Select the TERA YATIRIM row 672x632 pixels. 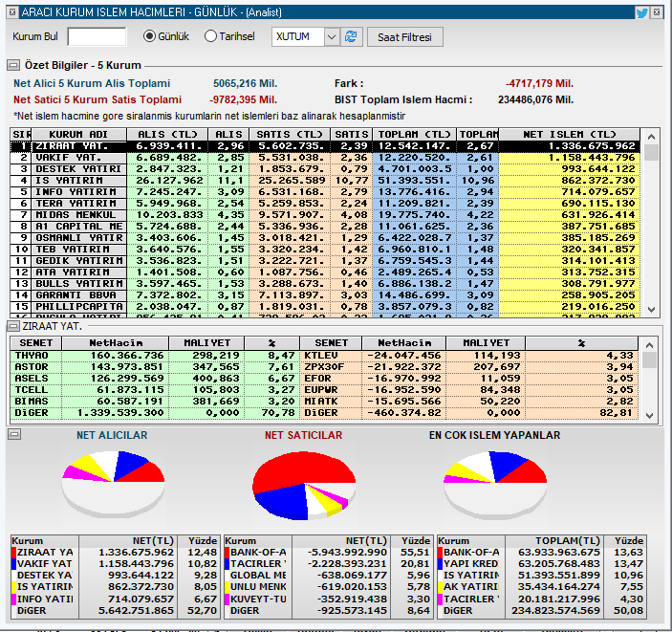click(x=325, y=204)
